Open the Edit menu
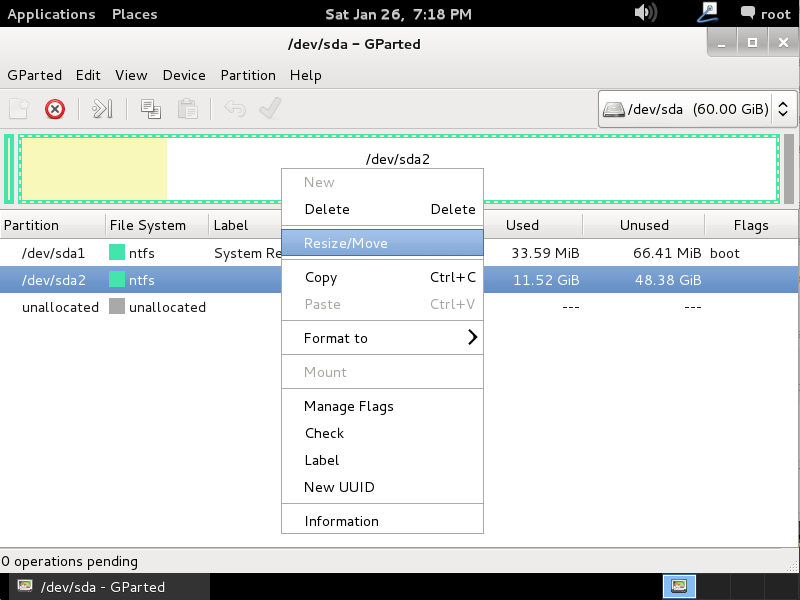This screenshot has height=600, width=800. tap(88, 75)
